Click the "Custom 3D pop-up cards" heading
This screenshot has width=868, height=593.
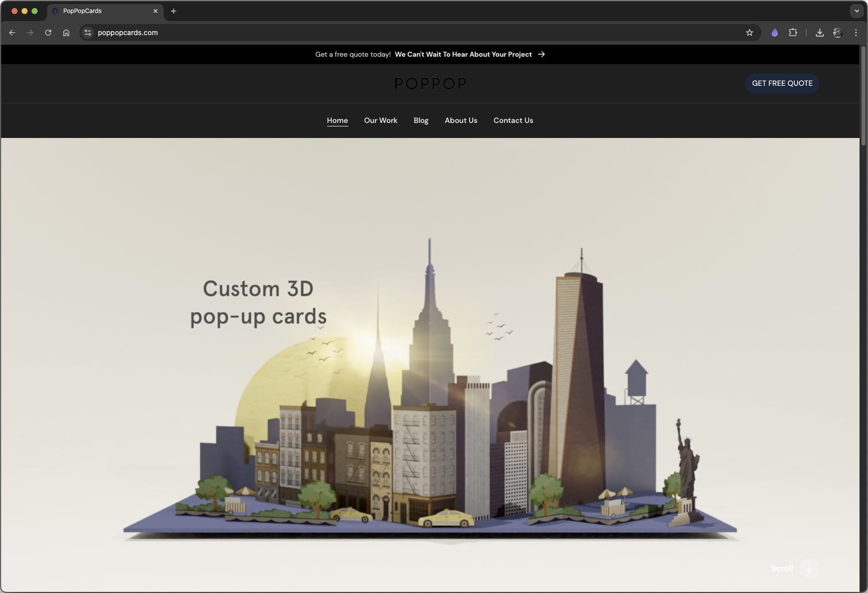258,303
